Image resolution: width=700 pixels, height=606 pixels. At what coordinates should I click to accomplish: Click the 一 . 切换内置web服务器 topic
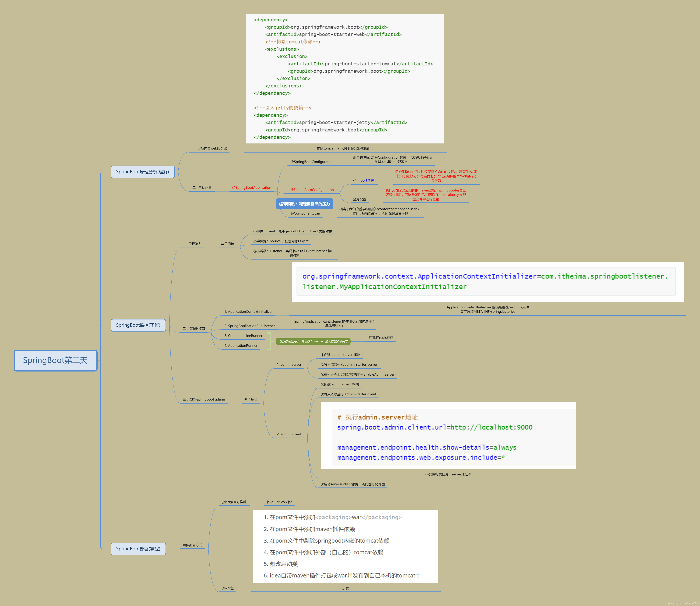(x=209, y=148)
